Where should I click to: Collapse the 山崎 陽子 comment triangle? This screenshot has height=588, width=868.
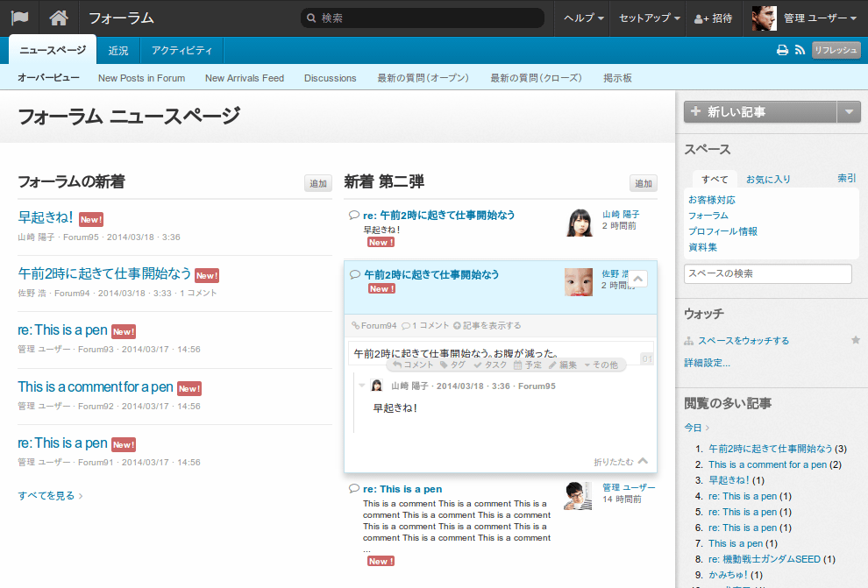coord(361,386)
